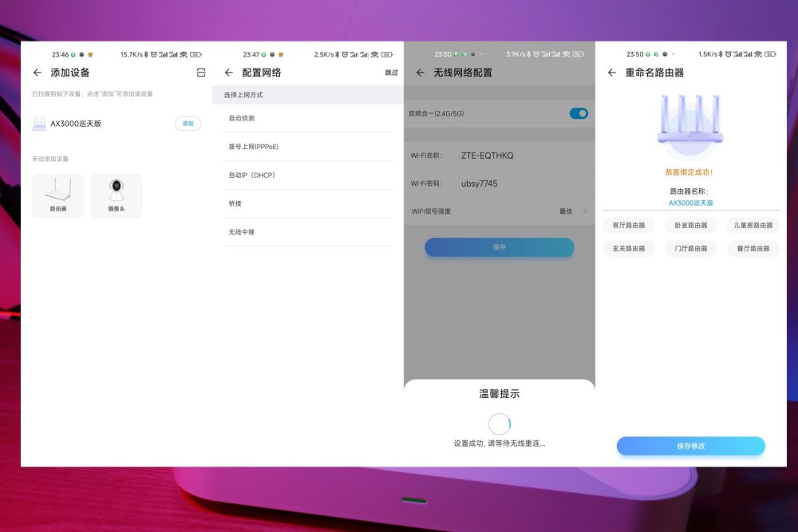Select the 无线中继 option
The width and height of the screenshot is (798, 532).
[308, 232]
